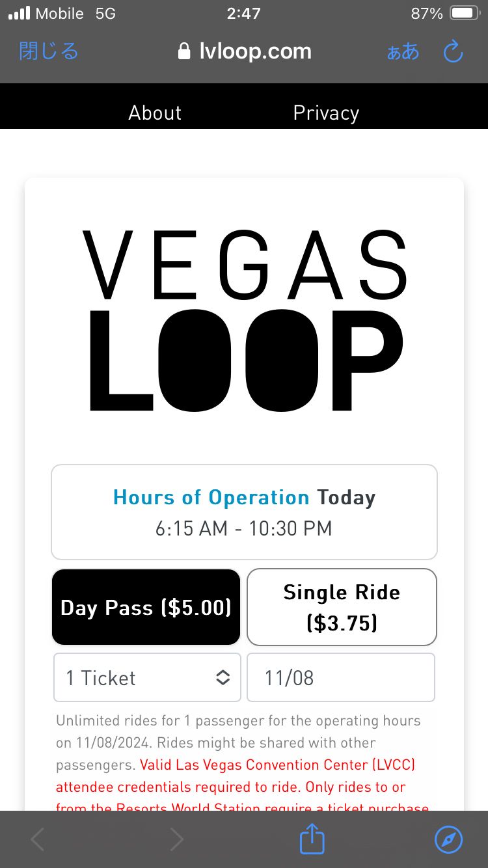This screenshot has width=488, height=868.
Task: Select the Day Pass ($5.00) option
Action: click(x=146, y=607)
